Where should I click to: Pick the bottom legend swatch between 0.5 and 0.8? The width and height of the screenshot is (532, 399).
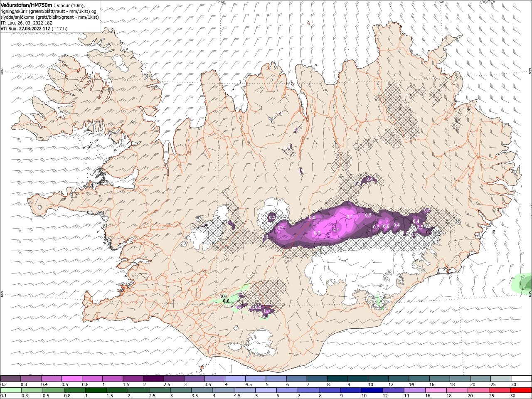54,390
